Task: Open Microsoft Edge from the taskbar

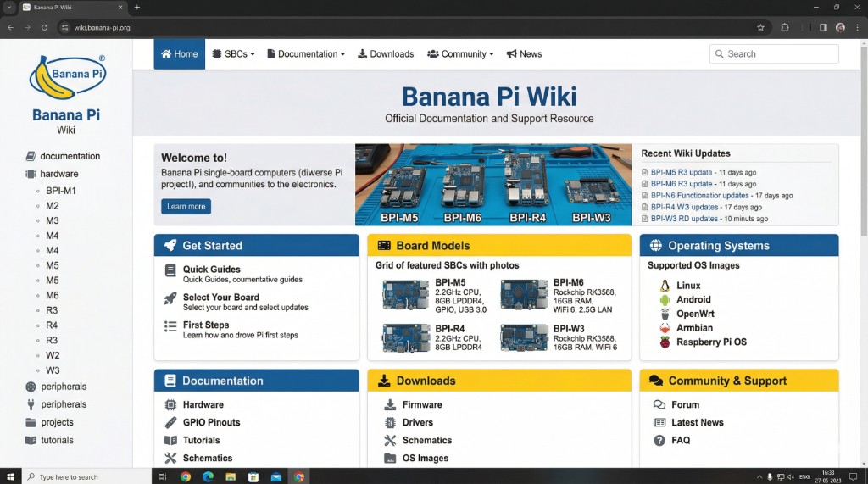Action: point(209,476)
